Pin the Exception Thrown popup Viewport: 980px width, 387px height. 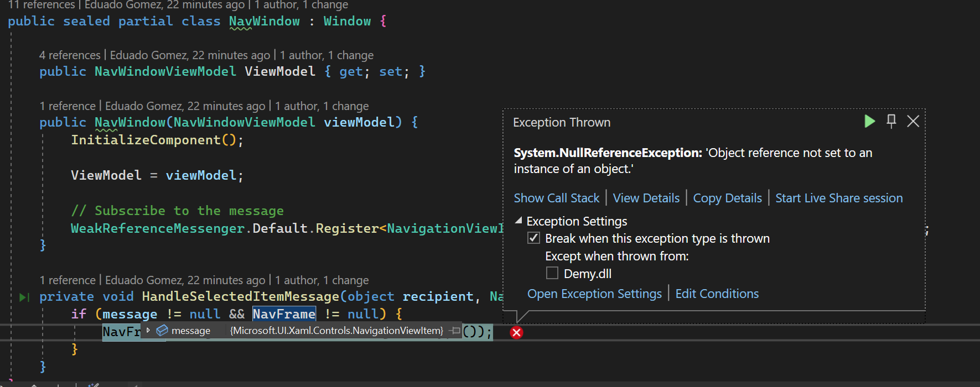click(891, 121)
